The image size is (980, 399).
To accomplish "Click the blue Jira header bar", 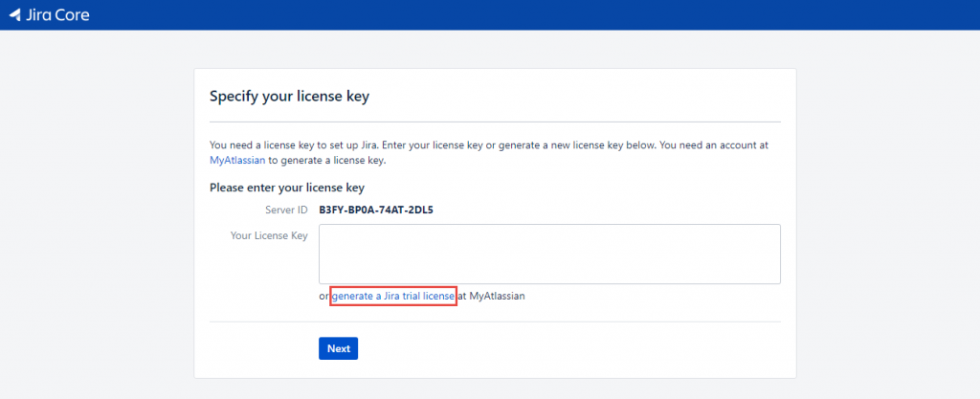I will tap(490, 15).
